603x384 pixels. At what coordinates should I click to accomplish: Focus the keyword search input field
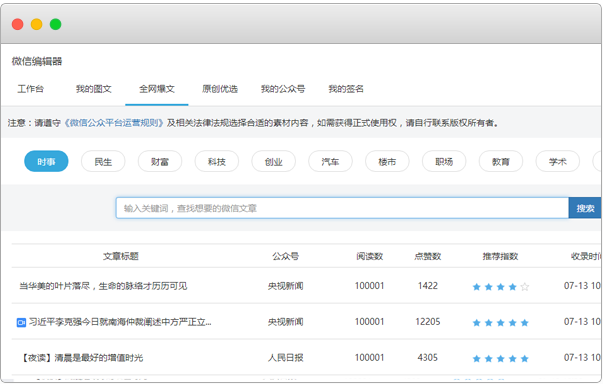coord(342,208)
